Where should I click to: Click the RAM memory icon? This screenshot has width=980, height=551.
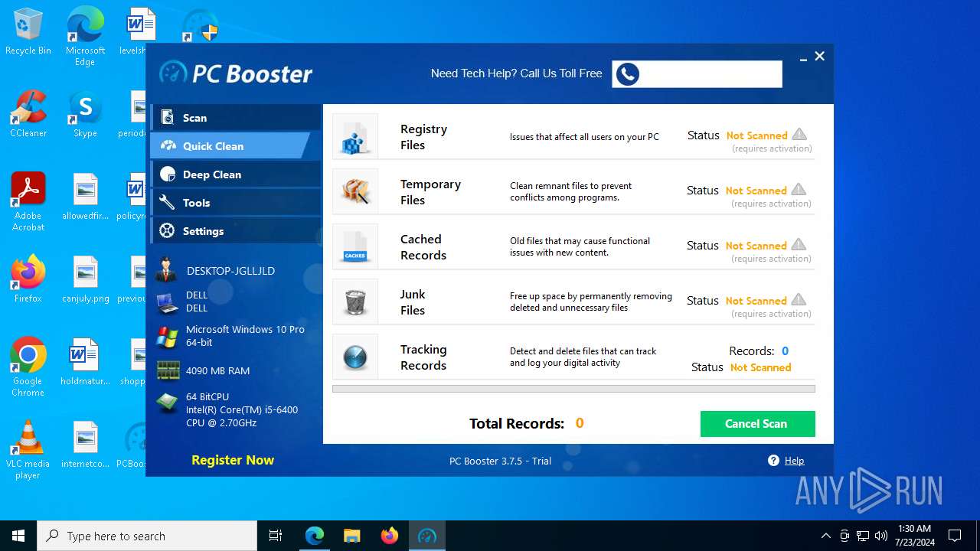pos(168,370)
